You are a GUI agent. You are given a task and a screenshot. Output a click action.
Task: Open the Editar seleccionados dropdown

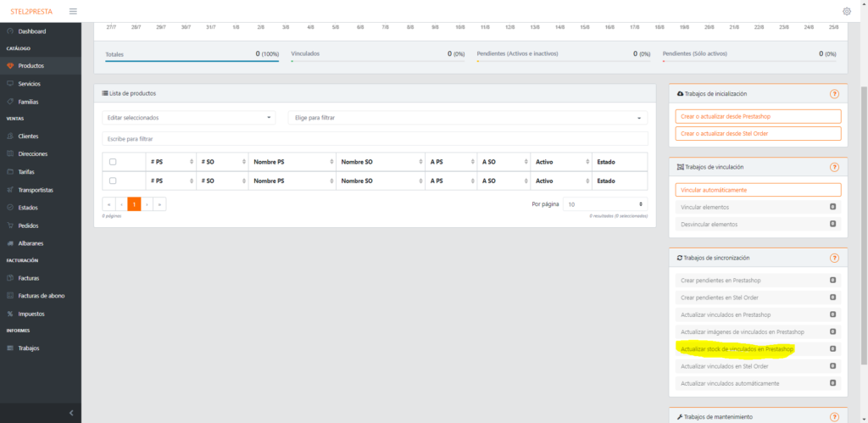pyautogui.click(x=189, y=118)
